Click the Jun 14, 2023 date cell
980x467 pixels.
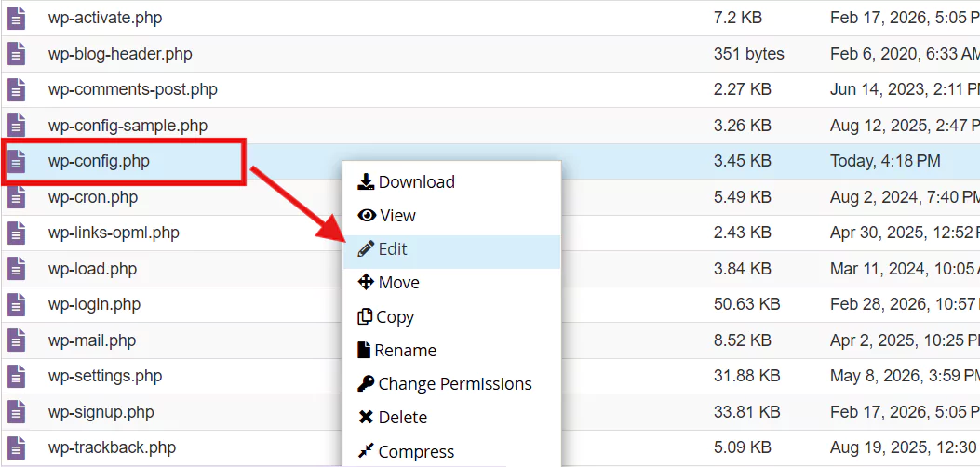tap(905, 90)
